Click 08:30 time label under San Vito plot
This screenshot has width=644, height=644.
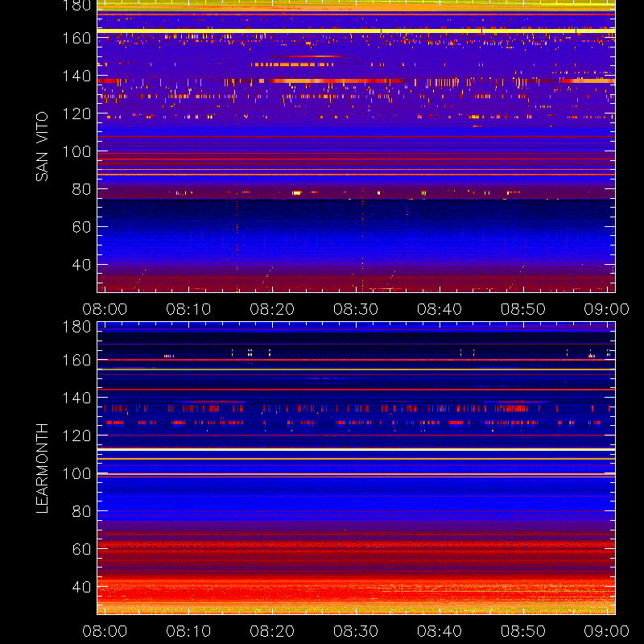click(356, 309)
